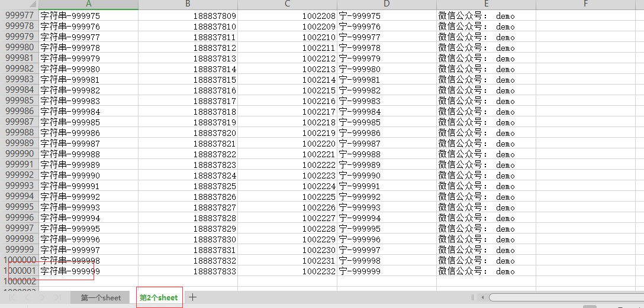Click cell 字符串-999980
The height and width of the screenshot is (308, 644).
coord(88,69)
